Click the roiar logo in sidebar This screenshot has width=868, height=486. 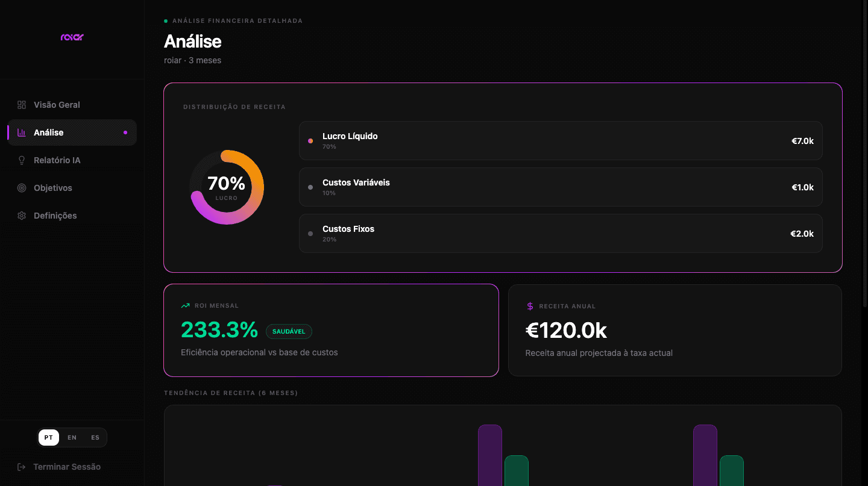click(72, 37)
